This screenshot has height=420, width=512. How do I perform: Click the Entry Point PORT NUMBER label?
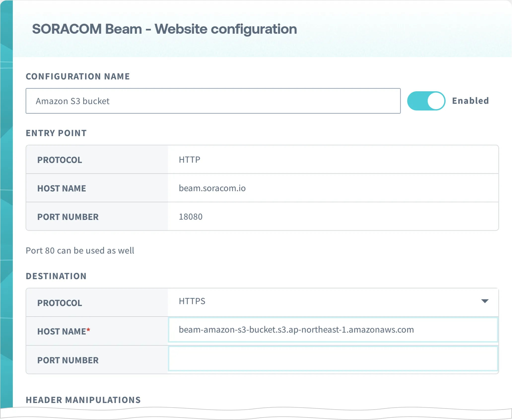(x=68, y=217)
